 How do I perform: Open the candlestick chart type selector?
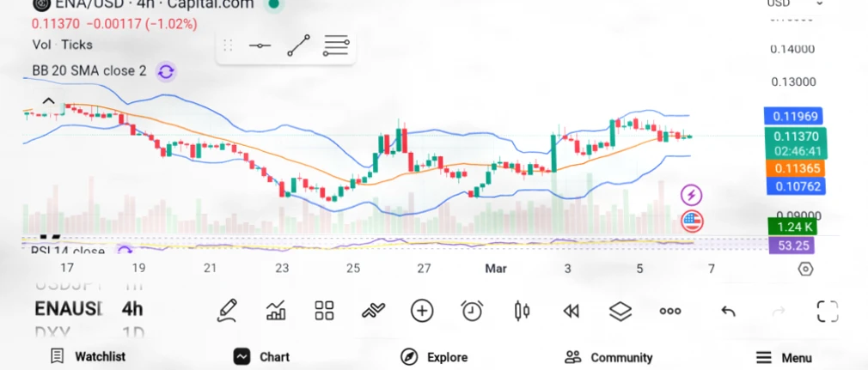click(x=522, y=311)
